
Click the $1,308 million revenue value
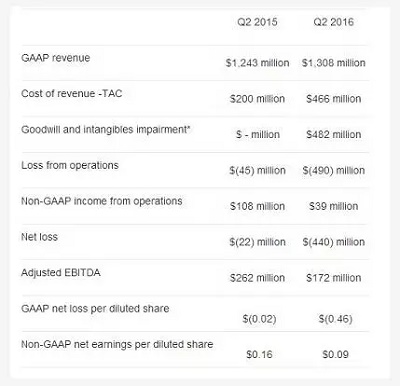tap(334, 63)
